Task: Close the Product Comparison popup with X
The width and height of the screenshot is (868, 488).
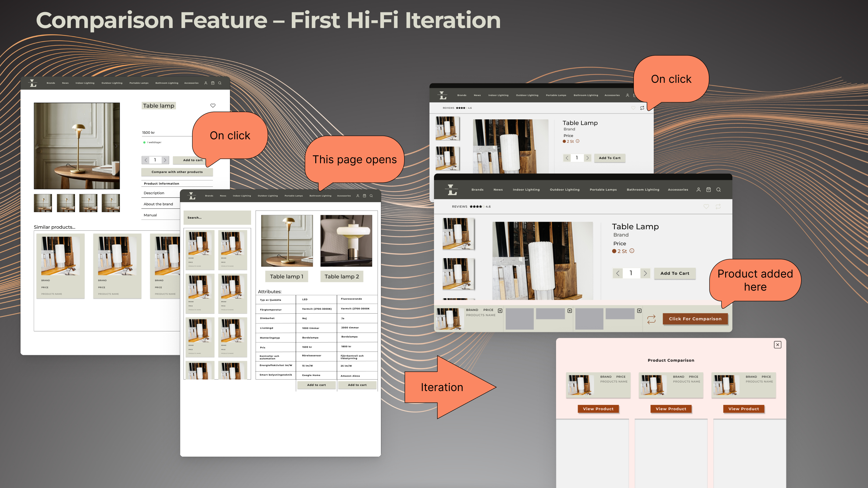Action: point(777,345)
